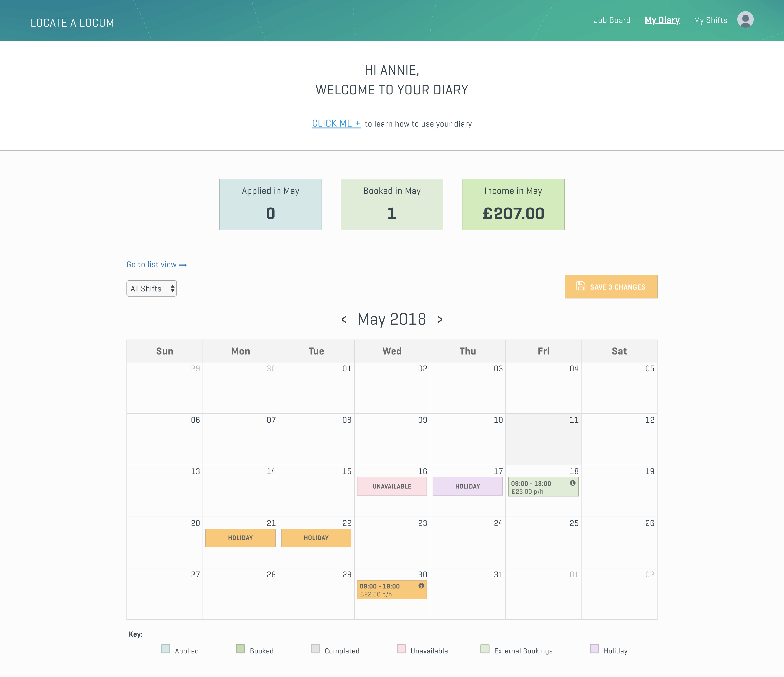
Task: Go to previous month arrow
Action: 344,319
